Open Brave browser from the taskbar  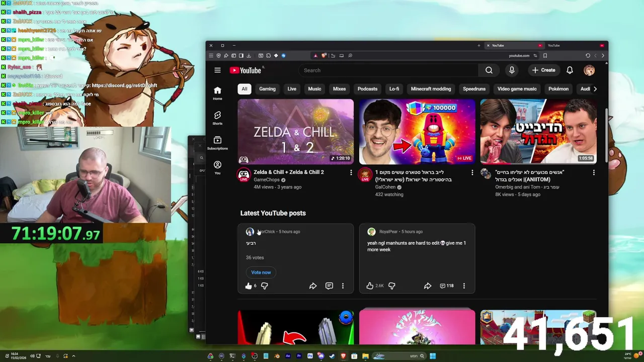click(344, 356)
